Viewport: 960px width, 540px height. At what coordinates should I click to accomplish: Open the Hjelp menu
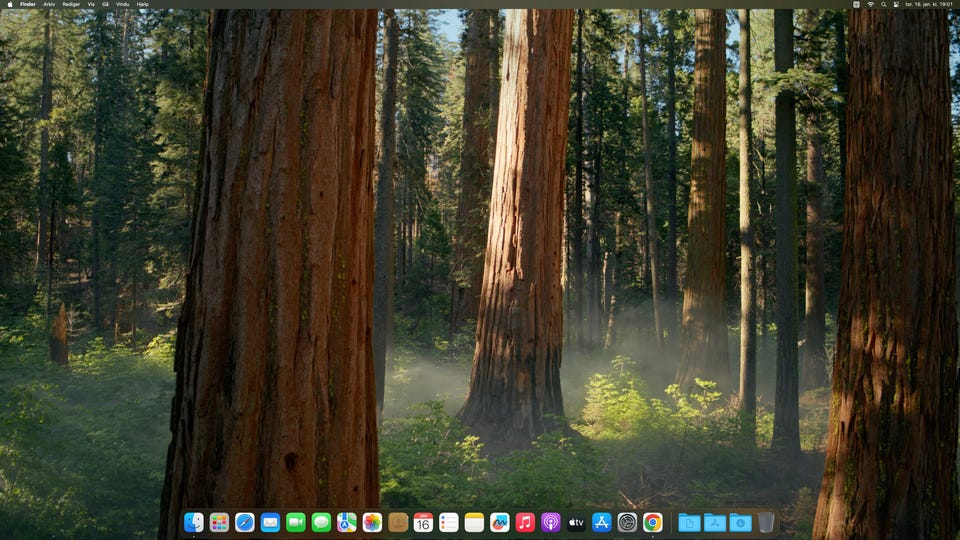142,4
